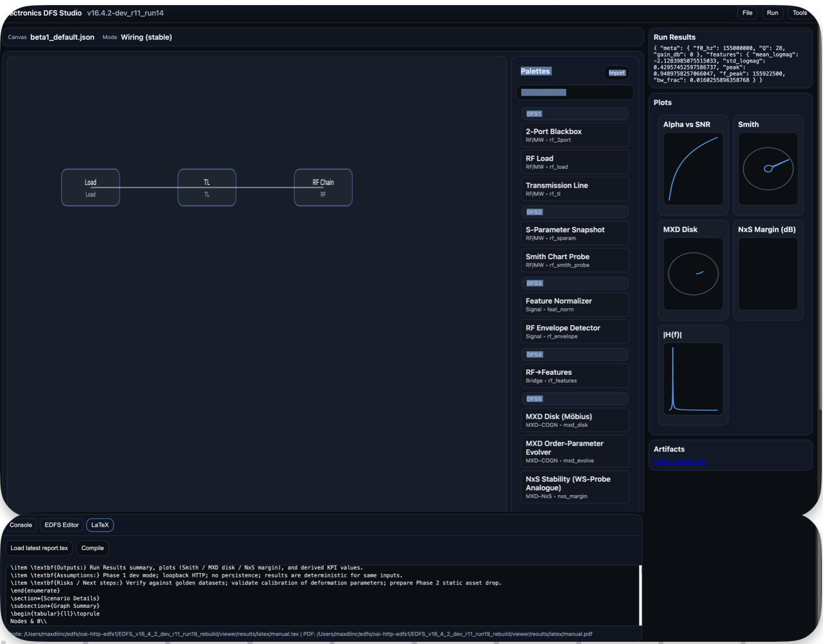Image resolution: width=823 pixels, height=644 pixels.
Task: Open the Smith plot thumbnail
Action: [x=768, y=167]
